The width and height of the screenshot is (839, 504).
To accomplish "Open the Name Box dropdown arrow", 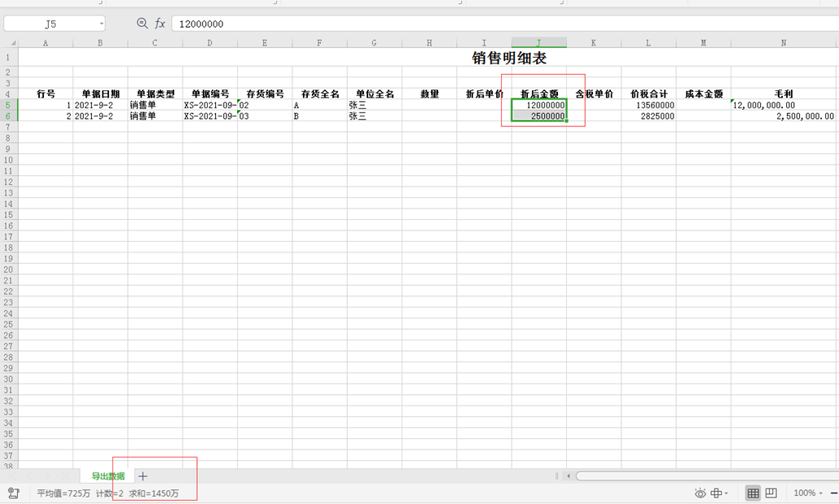I will tap(101, 24).
